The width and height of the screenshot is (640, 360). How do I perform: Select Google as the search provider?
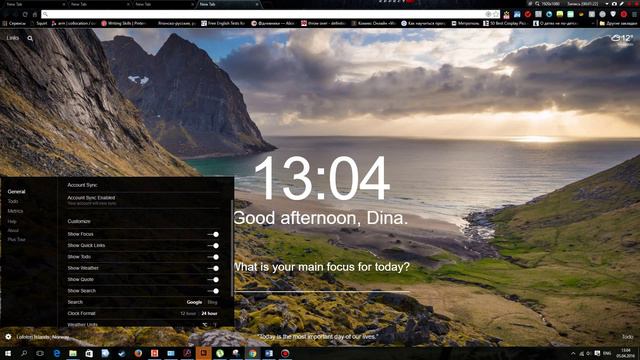pyautogui.click(x=194, y=302)
